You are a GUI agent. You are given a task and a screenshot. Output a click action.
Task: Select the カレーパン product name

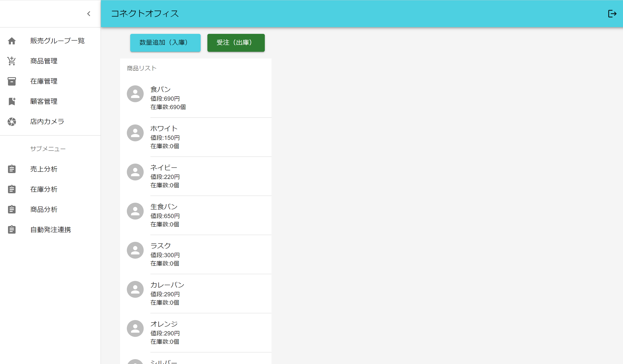(167, 285)
